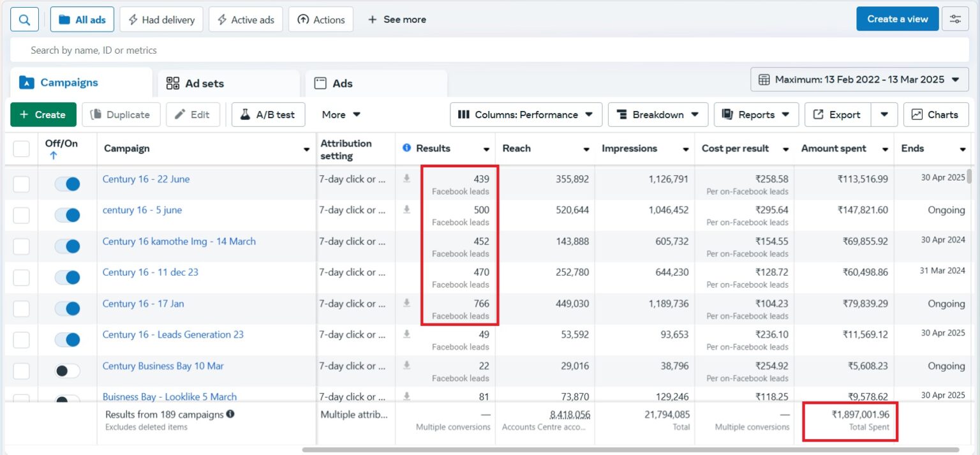Select the Active ads filter

click(246, 20)
